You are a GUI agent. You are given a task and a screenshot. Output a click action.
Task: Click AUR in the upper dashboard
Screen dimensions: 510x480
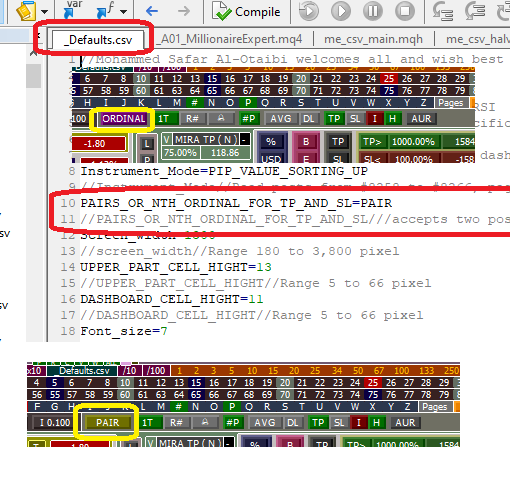coord(421,119)
